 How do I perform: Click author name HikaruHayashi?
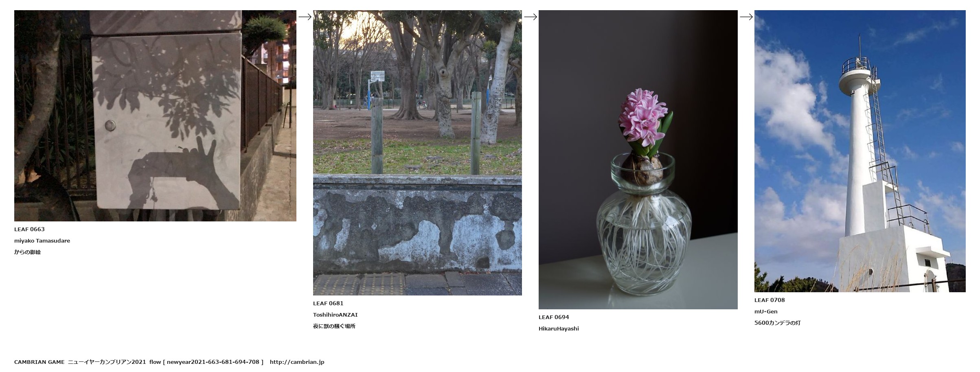pyautogui.click(x=559, y=328)
